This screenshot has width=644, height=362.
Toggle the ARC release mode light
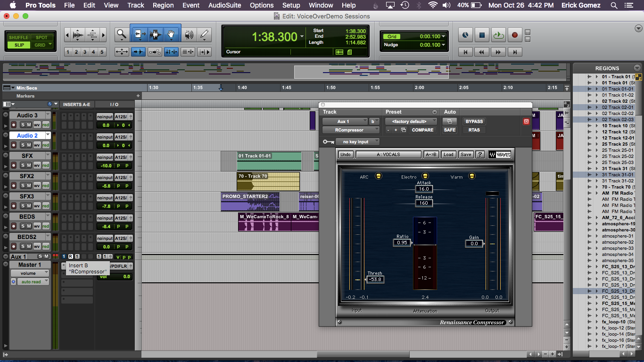coord(378,177)
